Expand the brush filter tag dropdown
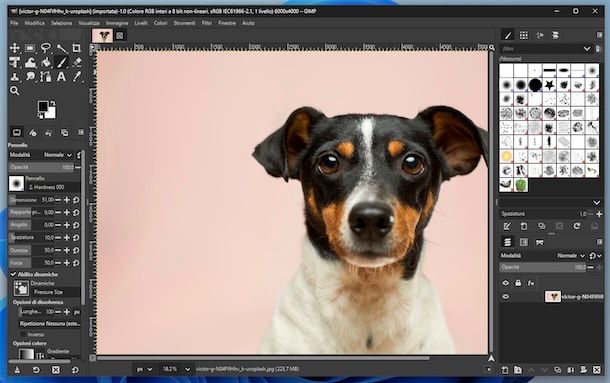610x383 pixels. [x=587, y=49]
